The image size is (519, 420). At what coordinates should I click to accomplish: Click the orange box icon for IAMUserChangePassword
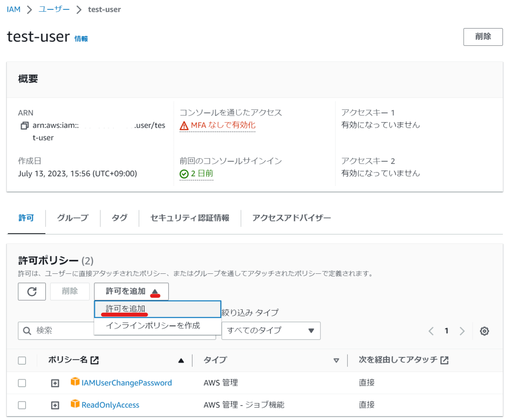pyautogui.click(x=75, y=382)
